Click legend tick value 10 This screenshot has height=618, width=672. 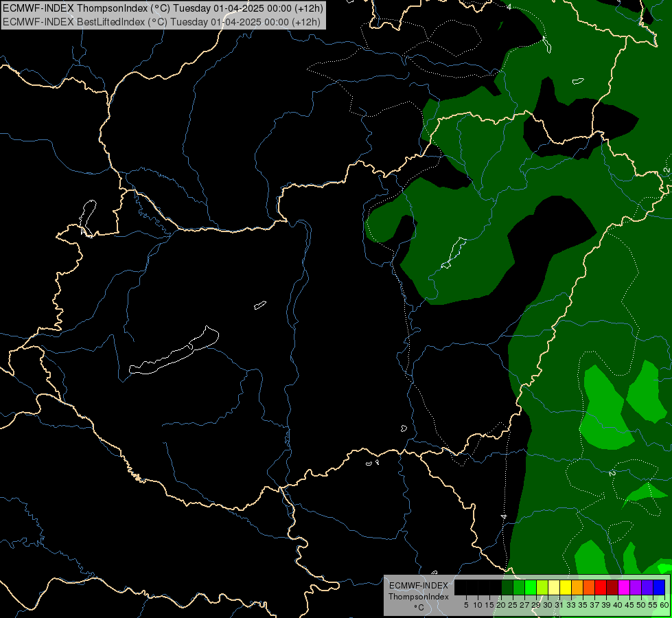(478, 605)
